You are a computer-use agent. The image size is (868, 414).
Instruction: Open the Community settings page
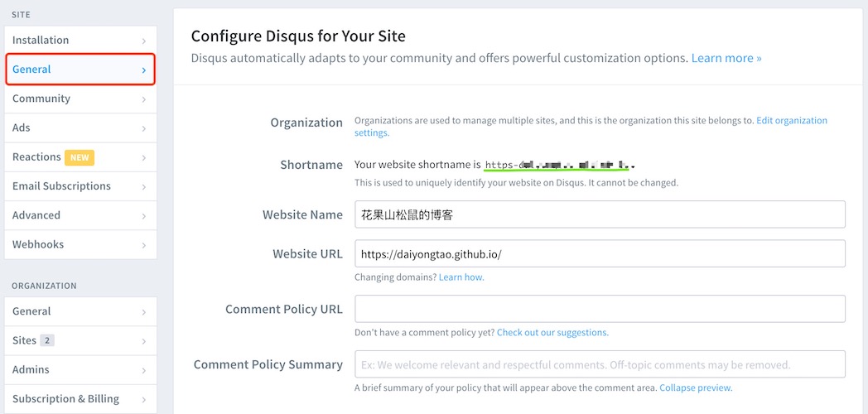coord(81,99)
